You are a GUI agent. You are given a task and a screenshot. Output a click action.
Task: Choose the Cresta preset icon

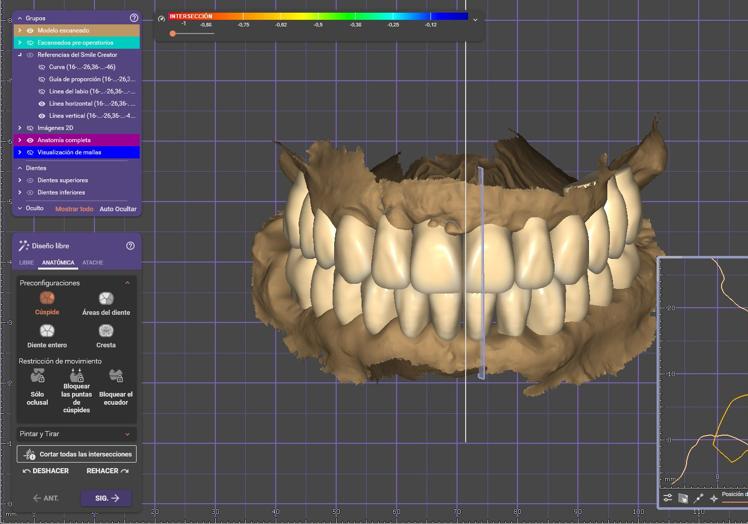coord(105,331)
